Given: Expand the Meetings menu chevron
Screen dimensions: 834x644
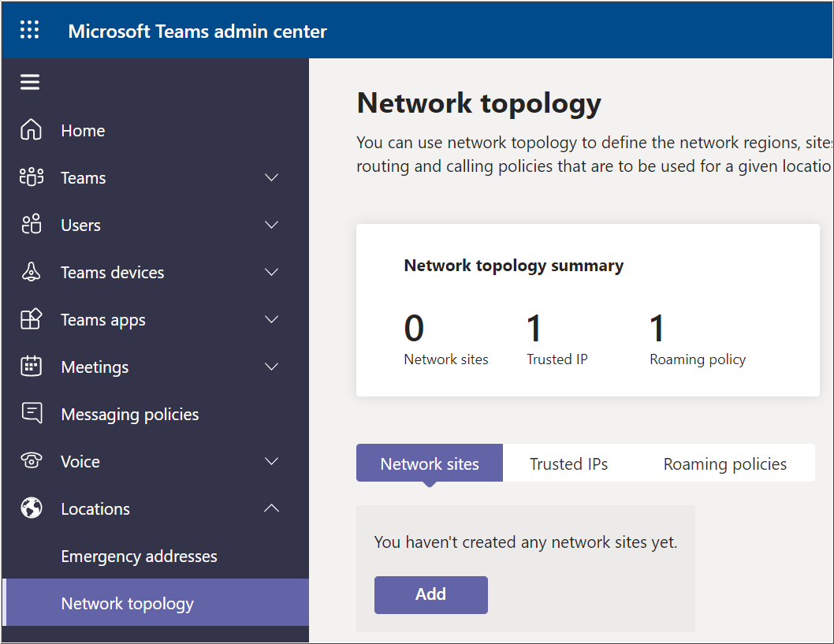Looking at the screenshot, I should tap(271, 367).
